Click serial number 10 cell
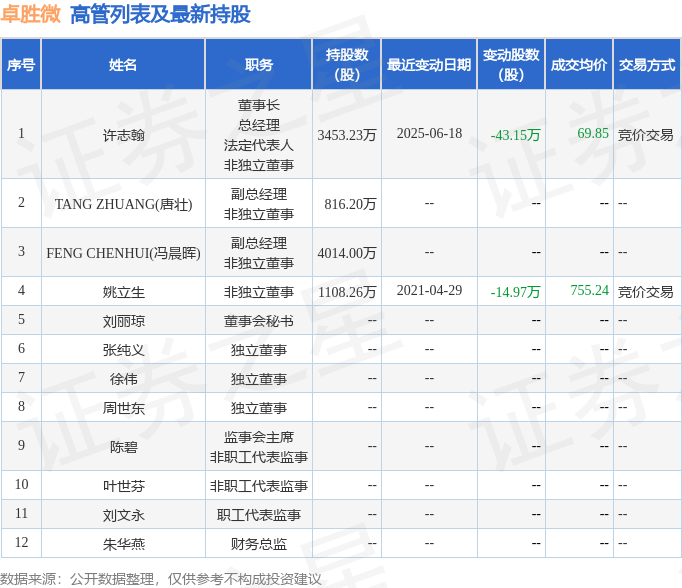The image size is (682, 588). (x=21, y=484)
